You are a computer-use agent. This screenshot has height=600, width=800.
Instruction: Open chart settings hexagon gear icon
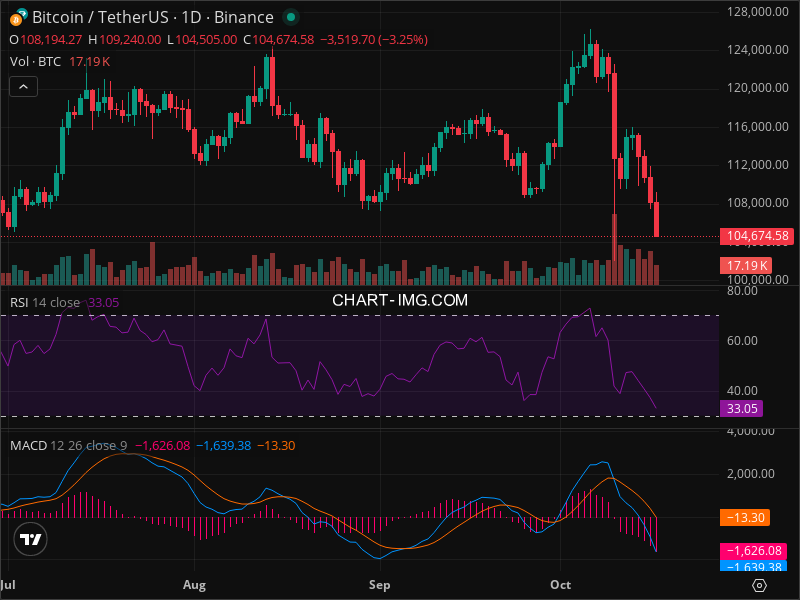point(760,585)
